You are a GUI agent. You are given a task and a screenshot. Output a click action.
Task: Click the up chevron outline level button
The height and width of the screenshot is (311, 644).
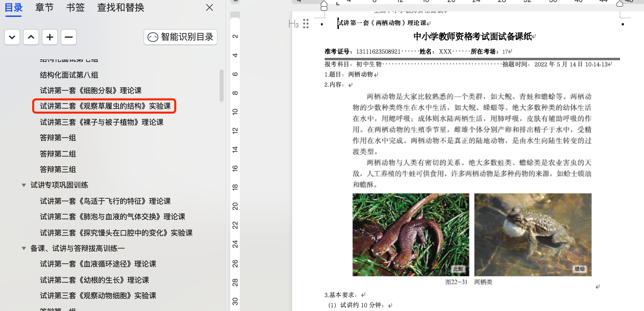31,37
